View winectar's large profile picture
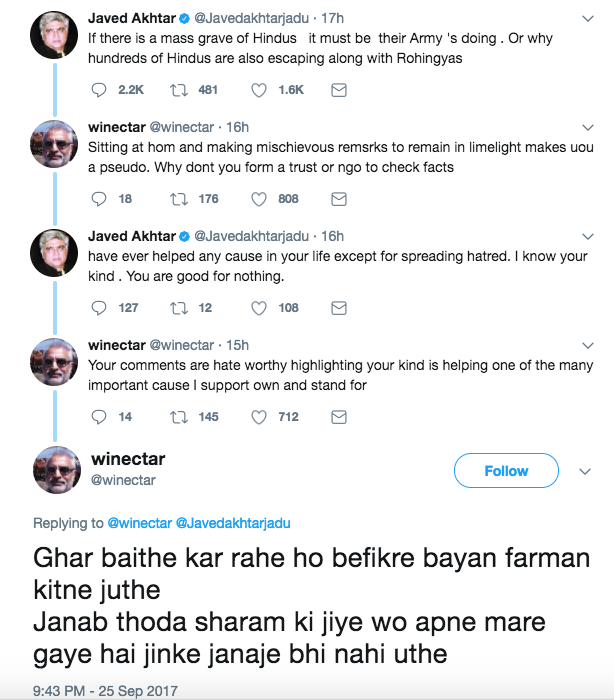The height and width of the screenshot is (700, 614). pos(58,471)
